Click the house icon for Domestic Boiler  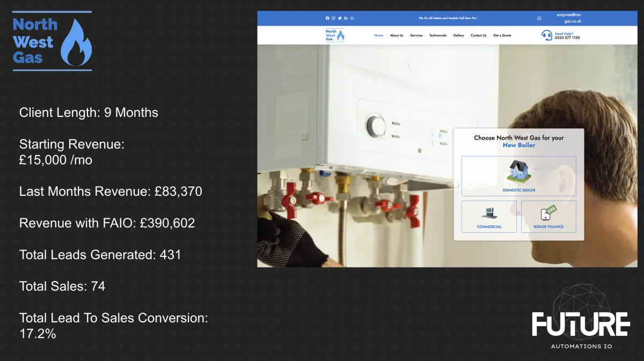519,172
